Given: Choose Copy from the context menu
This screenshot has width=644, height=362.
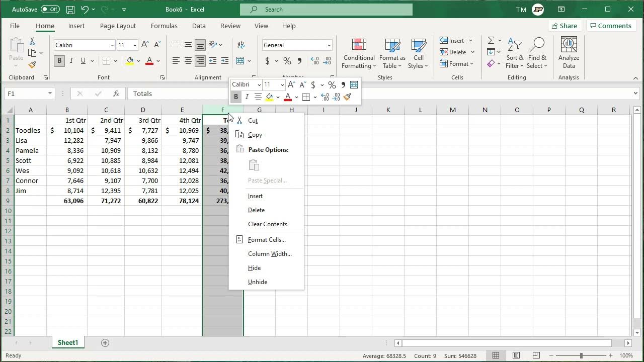Looking at the screenshot, I should coord(266,135).
